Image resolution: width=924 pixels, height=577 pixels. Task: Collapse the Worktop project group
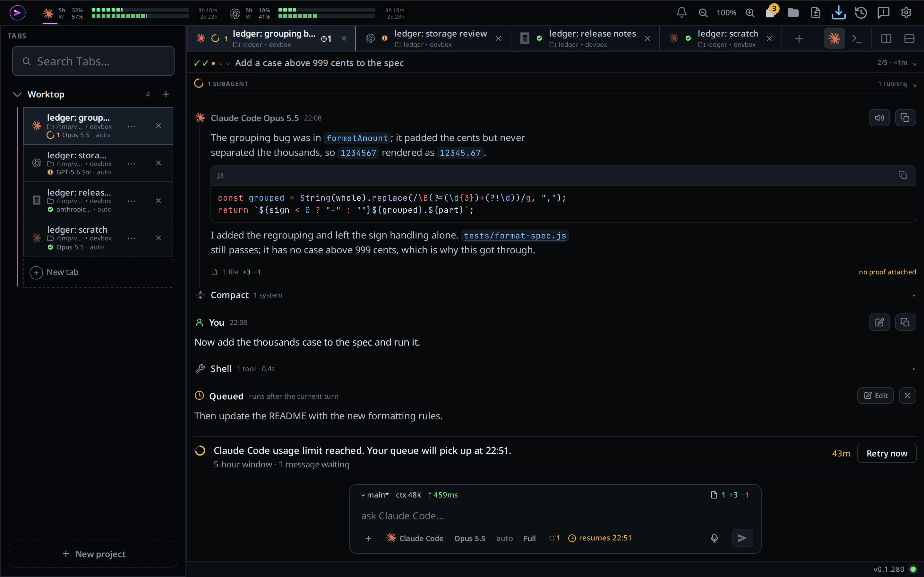click(17, 94)
